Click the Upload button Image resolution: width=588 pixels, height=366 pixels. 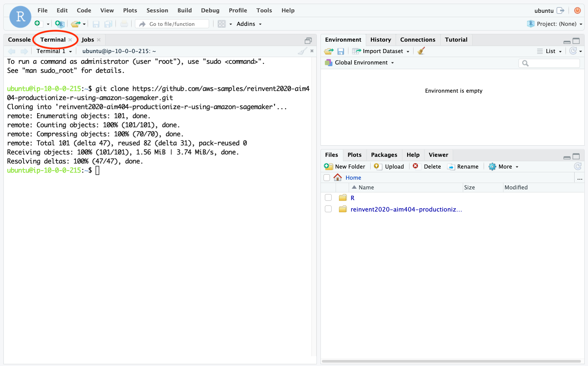pyautogui.click(x=389, y=167)
